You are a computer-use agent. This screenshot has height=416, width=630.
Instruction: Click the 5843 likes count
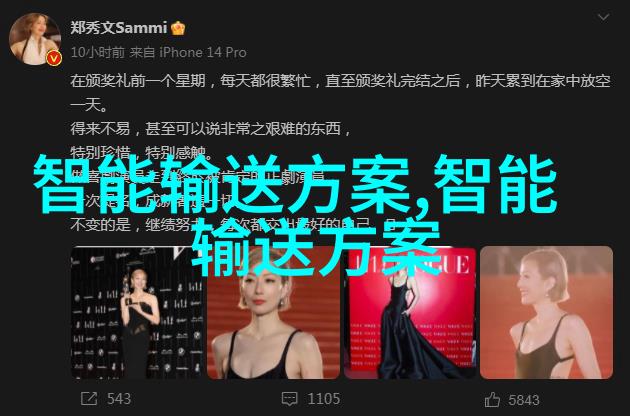pos(524,400)
